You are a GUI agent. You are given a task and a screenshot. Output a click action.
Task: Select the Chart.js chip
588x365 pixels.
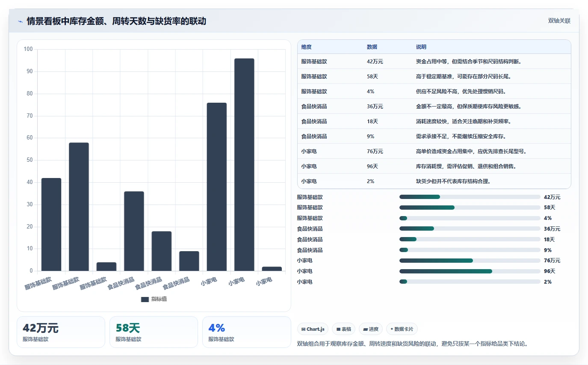point(313,329)
